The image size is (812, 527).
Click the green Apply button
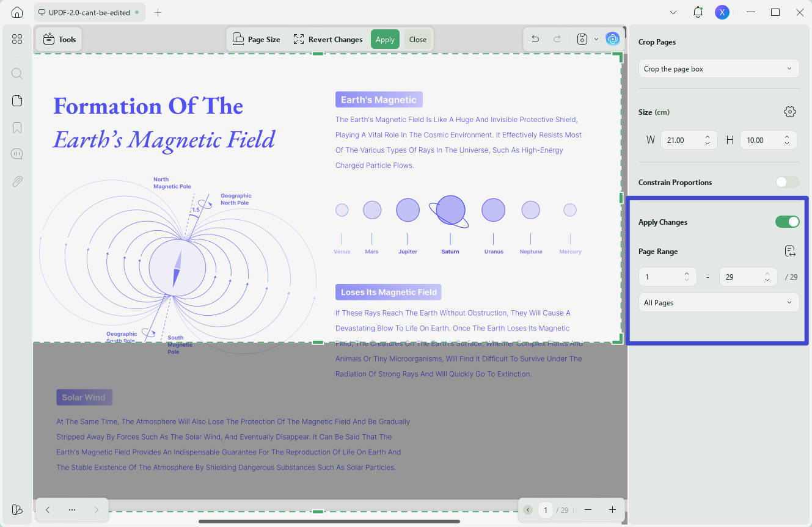pos(385,39)
